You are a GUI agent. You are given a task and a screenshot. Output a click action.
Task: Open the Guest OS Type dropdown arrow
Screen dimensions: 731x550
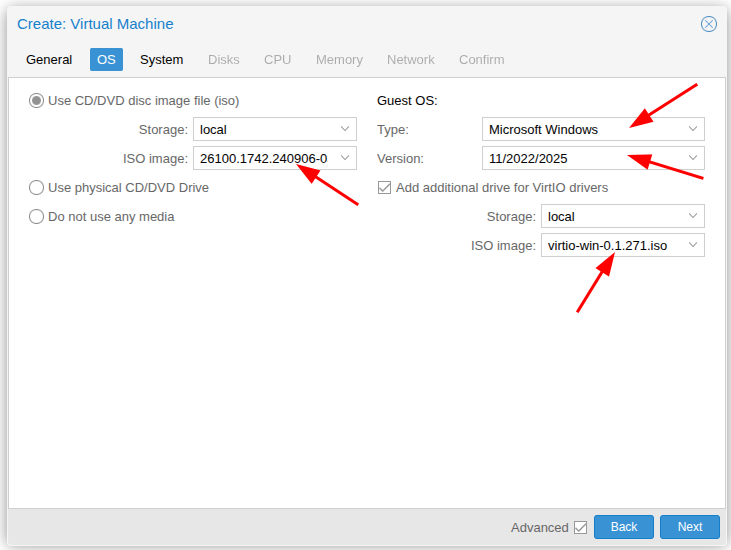tap(693, 129)
